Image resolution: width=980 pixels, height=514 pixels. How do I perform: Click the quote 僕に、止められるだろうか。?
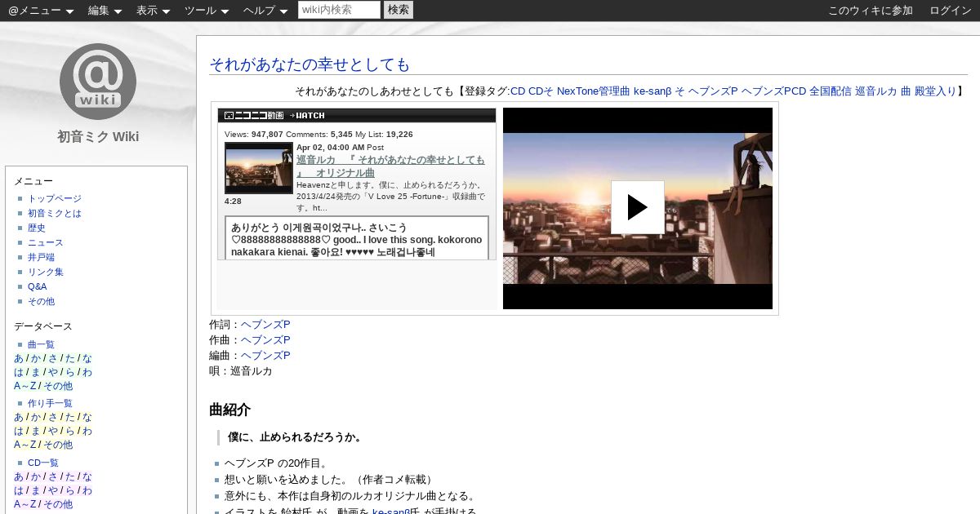295,437
